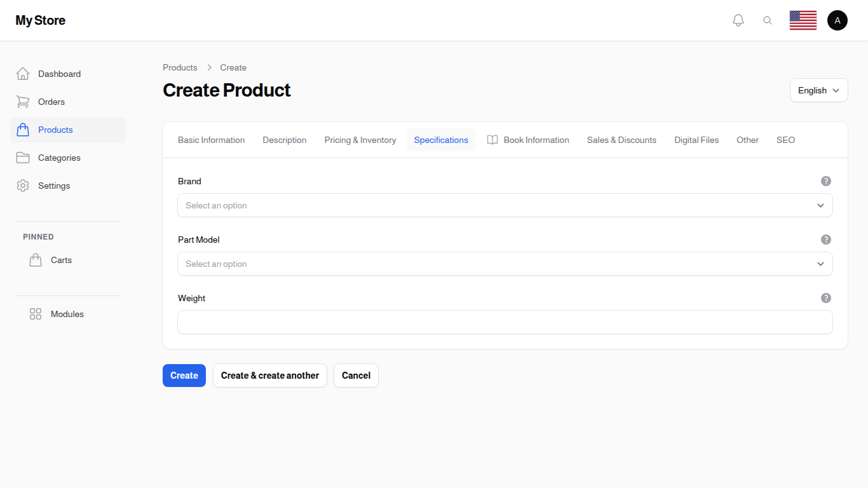Switch to the Pricing & Inventory tab
868x488 pixels.
tap(360, 140)
